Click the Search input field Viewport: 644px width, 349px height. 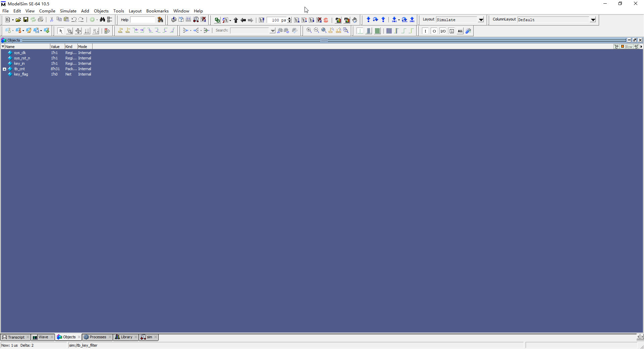[250, 31]
